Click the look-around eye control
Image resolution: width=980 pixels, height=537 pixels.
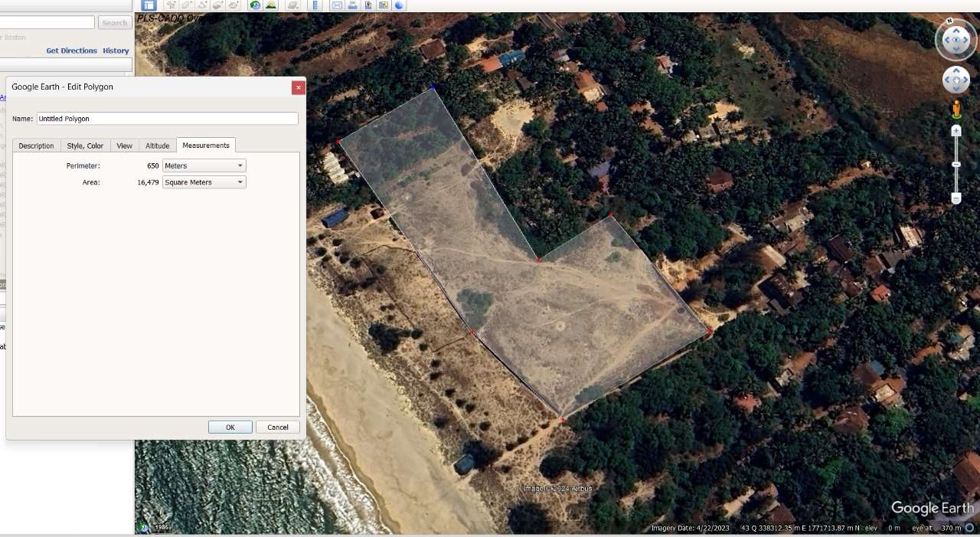tap(956, 40)
